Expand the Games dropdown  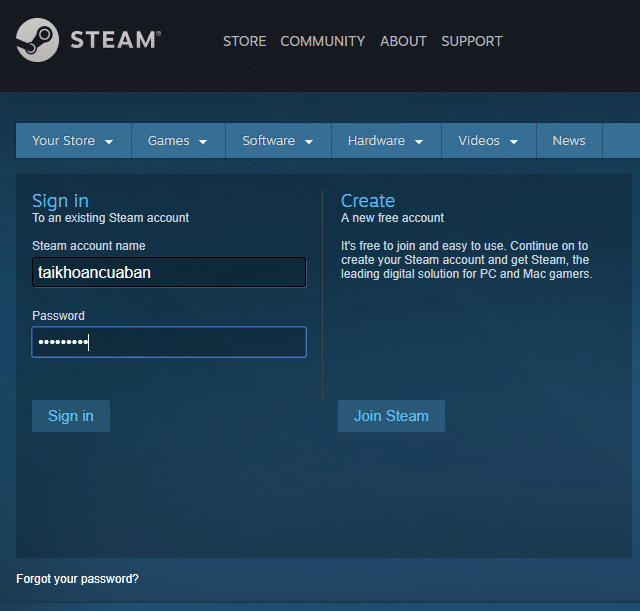(178, 141)
